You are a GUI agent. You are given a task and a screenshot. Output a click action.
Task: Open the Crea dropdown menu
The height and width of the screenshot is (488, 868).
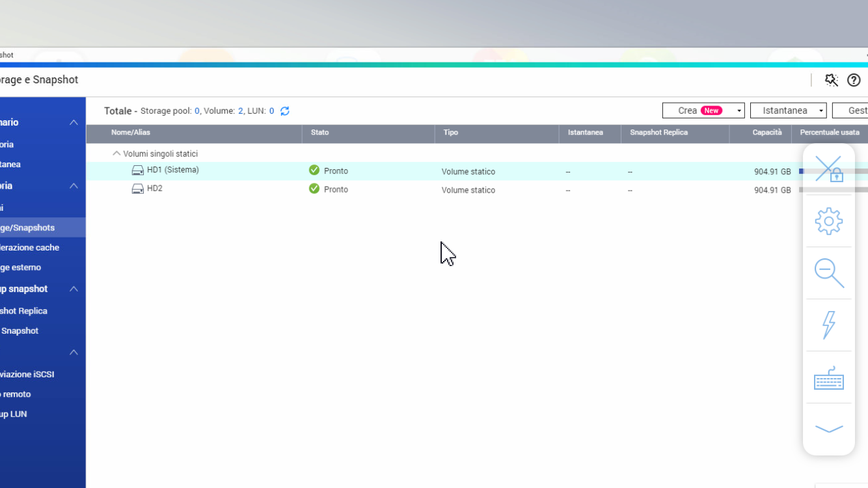[739, 111]
